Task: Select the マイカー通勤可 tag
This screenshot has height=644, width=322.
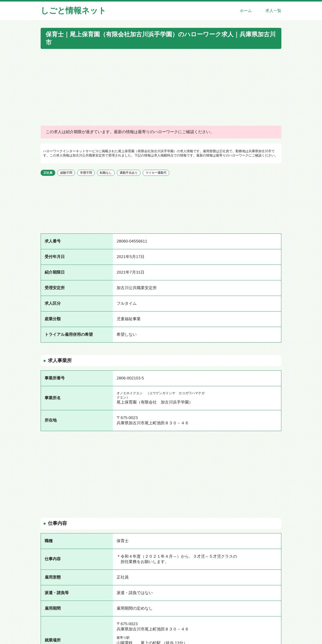Action: [156, 173]
